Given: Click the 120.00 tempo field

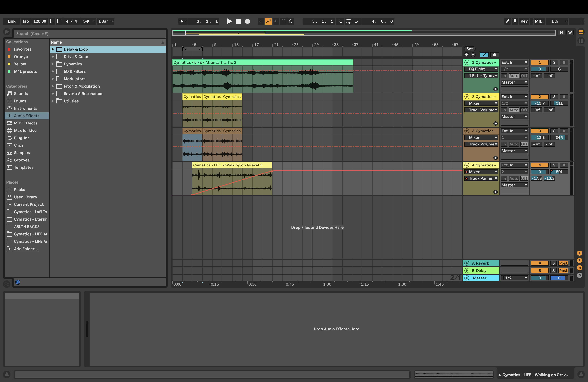Looking at the screenshot, I should tap(40, 21).
